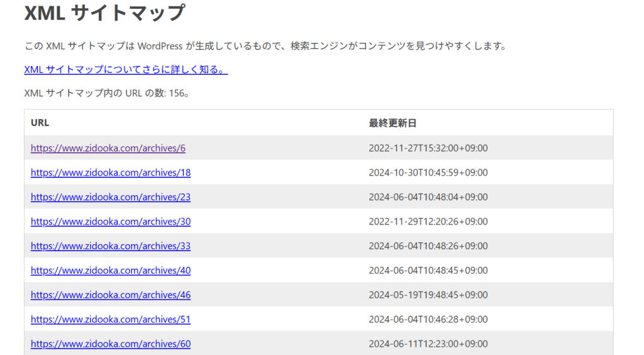
Task: Select the 2024-06-11T12:23:00+09:00 date cell
Action: tap(428, 344)
